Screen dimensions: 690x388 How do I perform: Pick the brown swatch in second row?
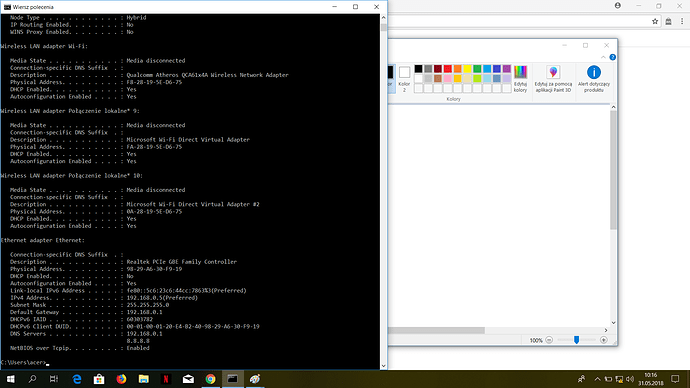coord(438,78)
